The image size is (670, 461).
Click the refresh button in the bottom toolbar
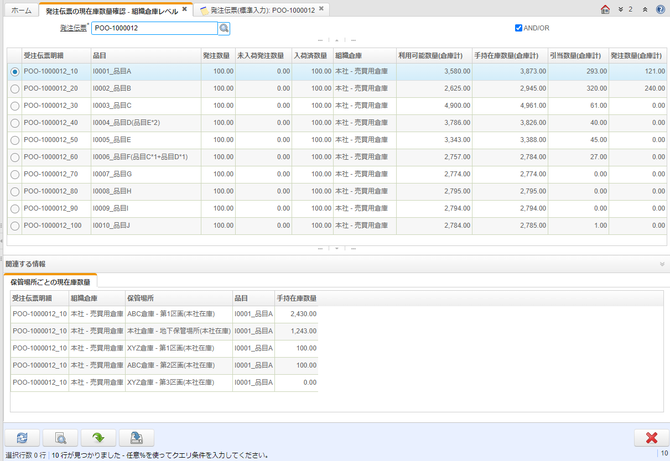click(x=22, y=438)
